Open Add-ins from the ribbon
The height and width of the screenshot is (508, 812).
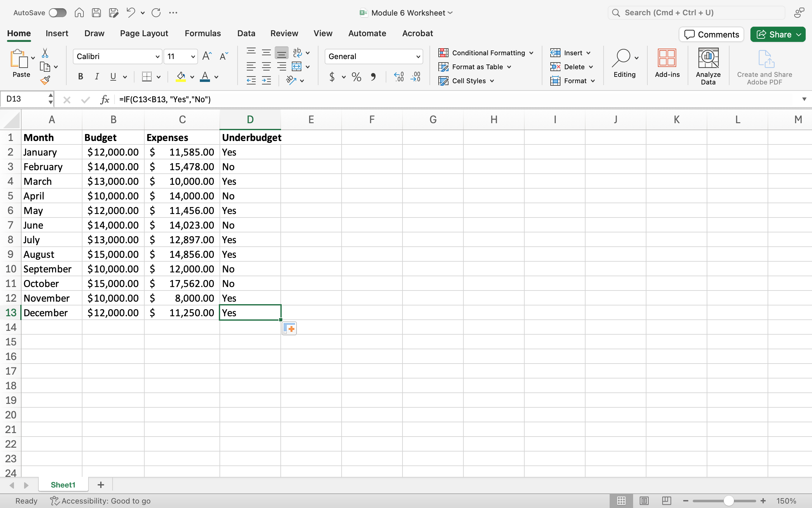(667, 63)
